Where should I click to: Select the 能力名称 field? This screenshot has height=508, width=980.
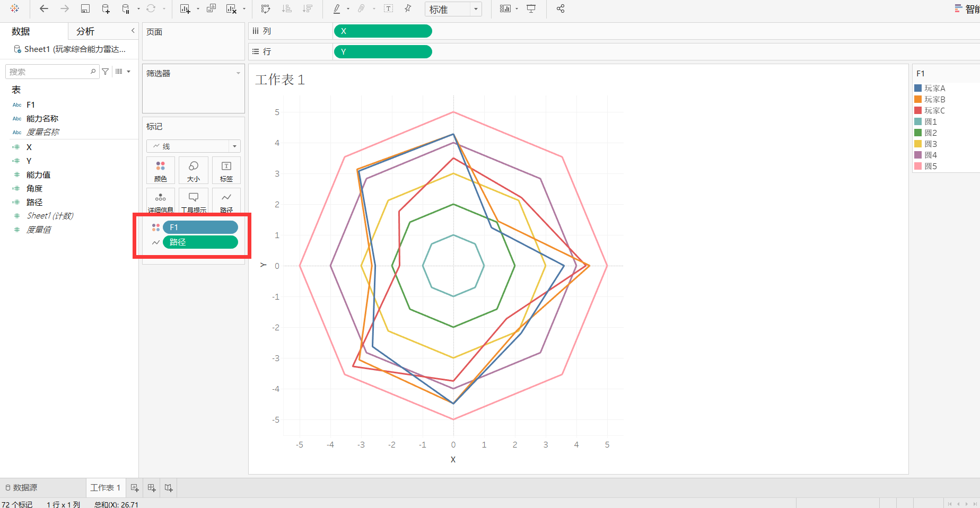[42, 118]
